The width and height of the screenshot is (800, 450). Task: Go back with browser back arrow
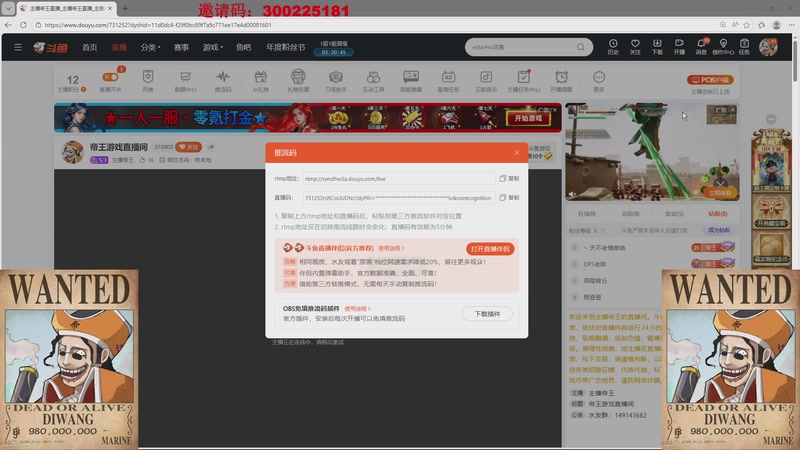click(x=8, y=24)
